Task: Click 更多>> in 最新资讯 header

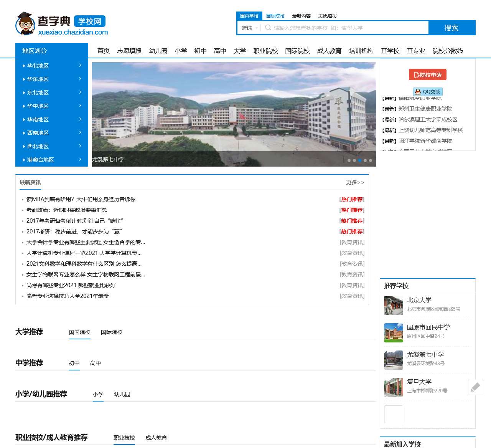Action: [x=355, y=182]
